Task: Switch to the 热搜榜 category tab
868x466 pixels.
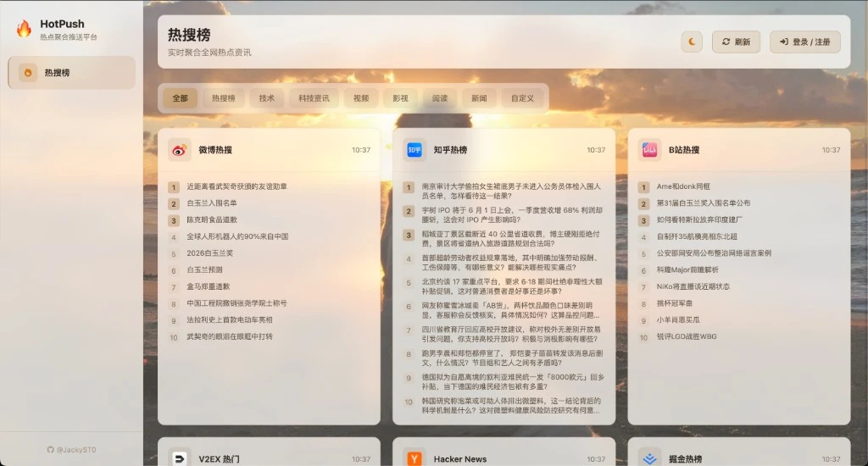Action: tap(223, 98)
